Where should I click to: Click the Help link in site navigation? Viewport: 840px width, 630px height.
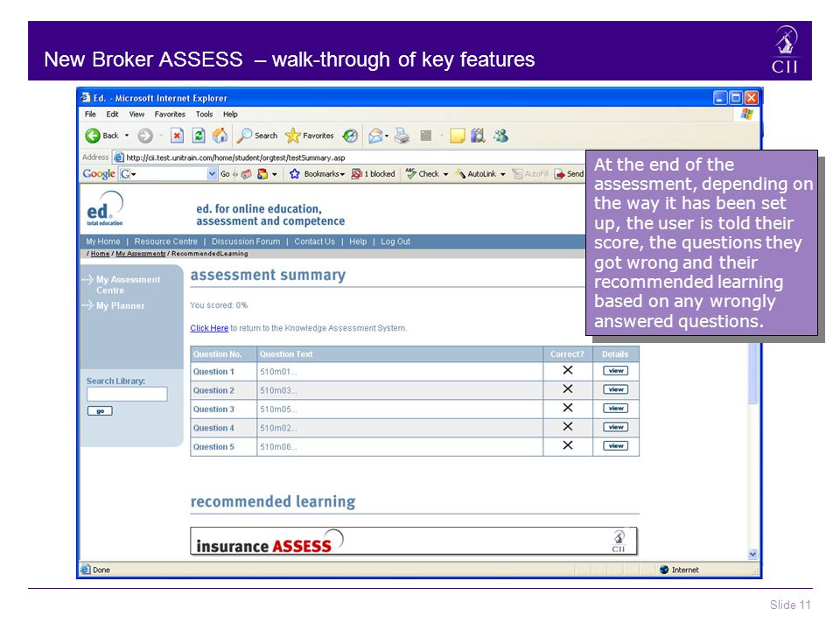tap(358, 241)
